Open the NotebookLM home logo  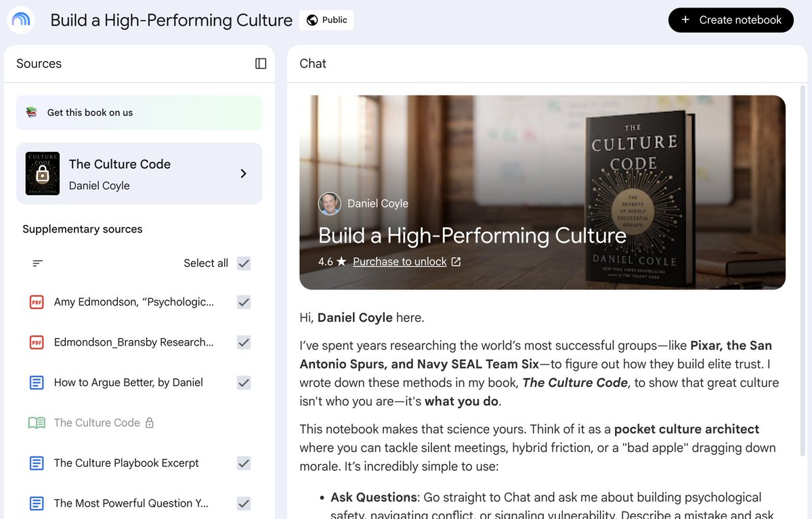[x=21, y=20]
